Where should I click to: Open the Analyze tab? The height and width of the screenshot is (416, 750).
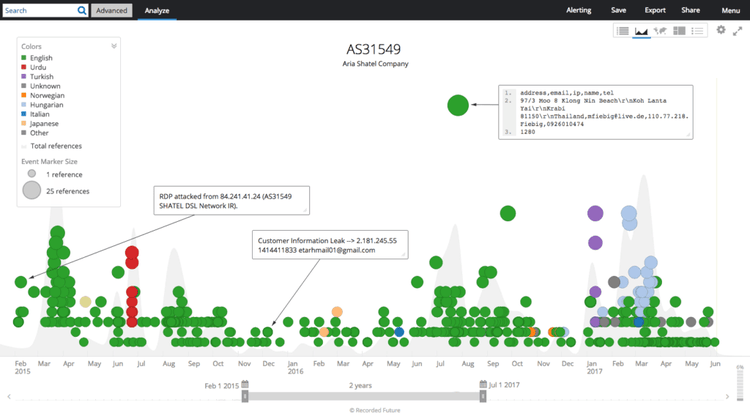156,10
